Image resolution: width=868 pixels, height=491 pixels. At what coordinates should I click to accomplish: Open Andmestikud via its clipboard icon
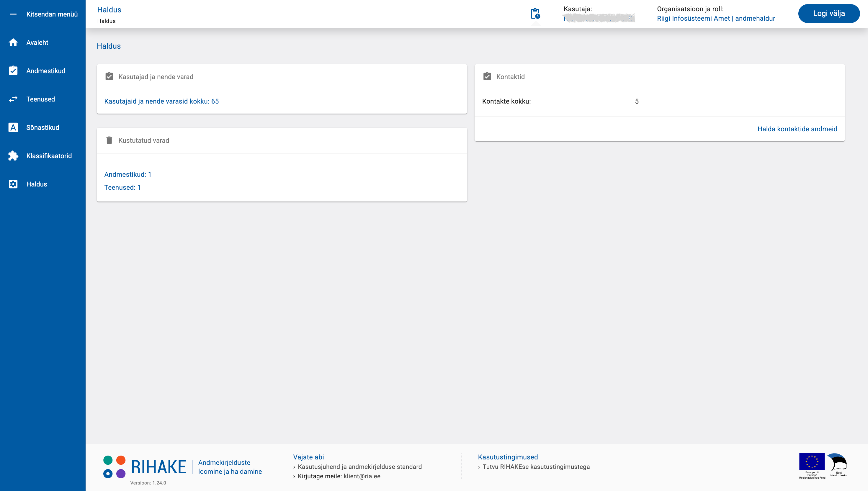click(x=13, y=71)
